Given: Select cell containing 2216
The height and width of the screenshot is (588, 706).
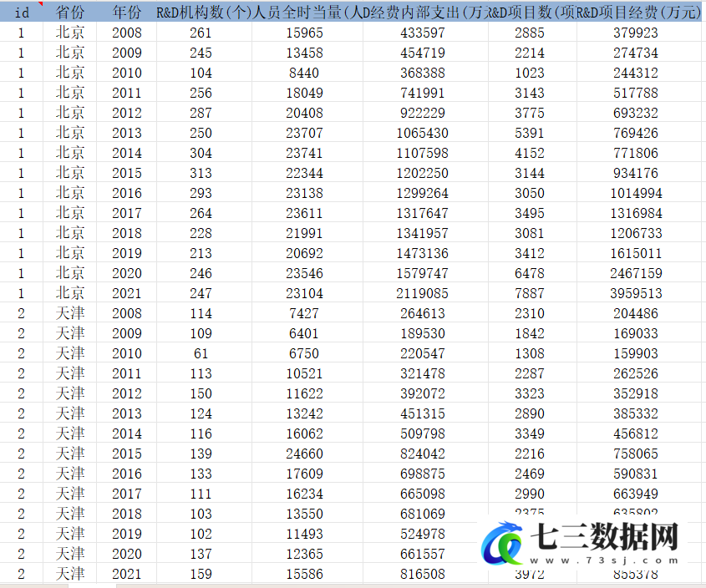Looking at the screenshot, I should (x=532, y=454).
